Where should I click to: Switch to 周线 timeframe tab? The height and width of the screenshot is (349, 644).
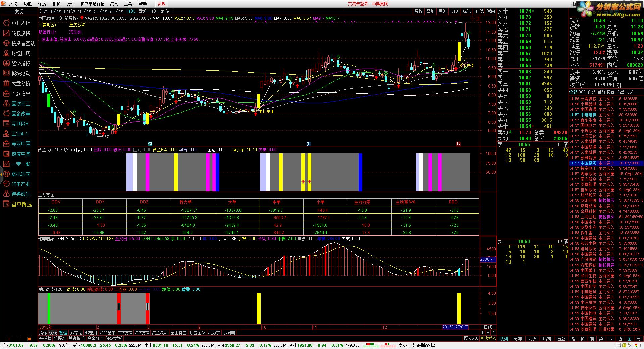(142, 11)
